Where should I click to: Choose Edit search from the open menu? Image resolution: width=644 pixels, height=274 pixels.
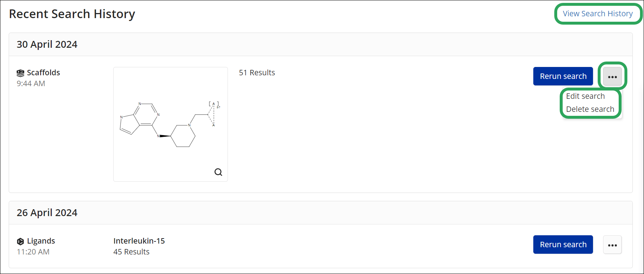click(585, 96)
